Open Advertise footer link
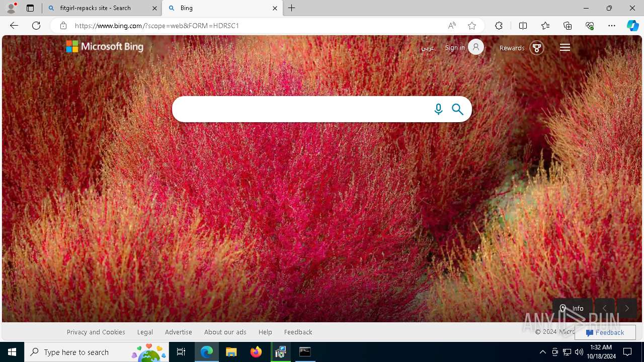 179,332
